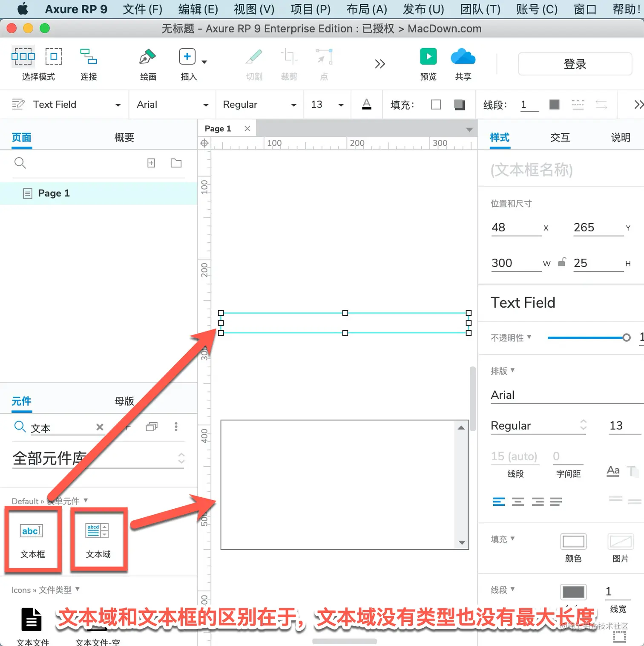The height and width of the screenshot is (646, 644).
Task: Click the add folder icon
Action: tap(176, 163)
